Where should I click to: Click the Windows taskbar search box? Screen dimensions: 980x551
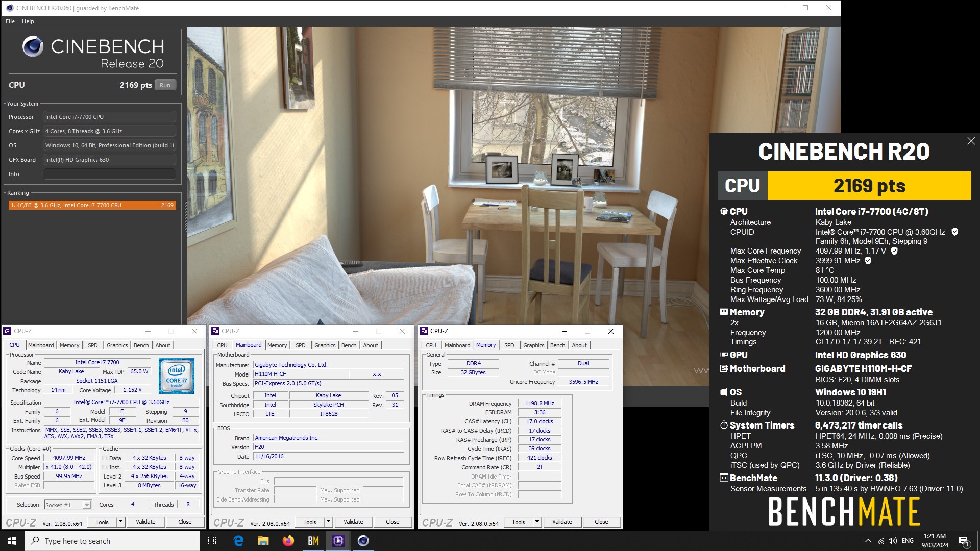112,541
